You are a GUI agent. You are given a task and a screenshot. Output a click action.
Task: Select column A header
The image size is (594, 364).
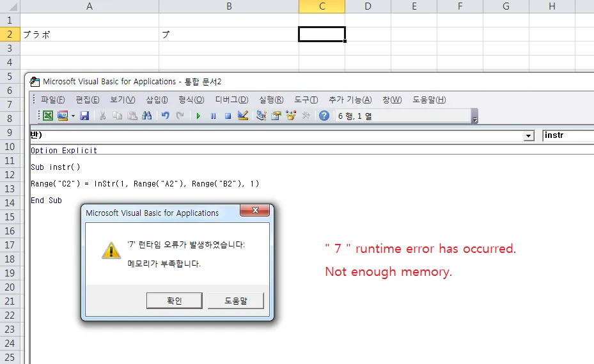[90, 6]
